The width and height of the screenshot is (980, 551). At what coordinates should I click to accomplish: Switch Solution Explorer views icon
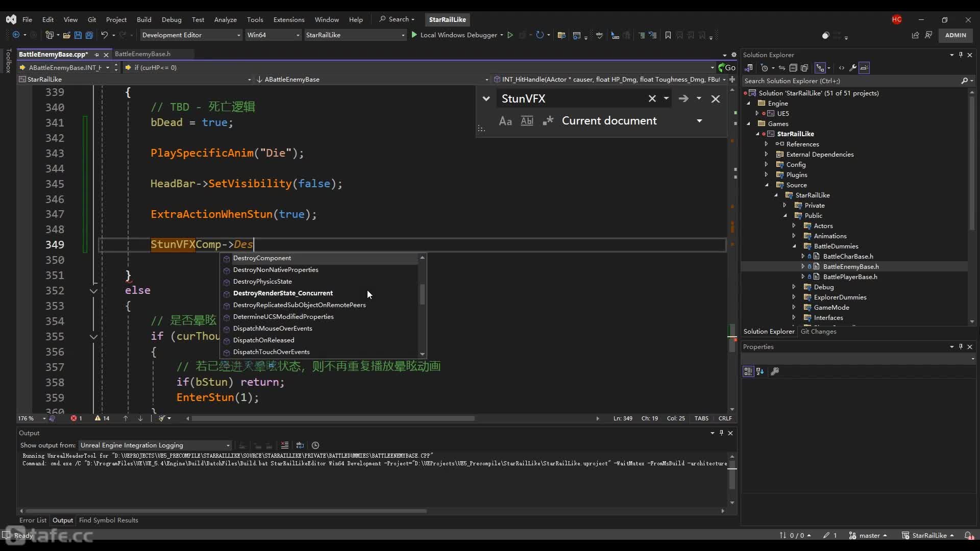749,68
